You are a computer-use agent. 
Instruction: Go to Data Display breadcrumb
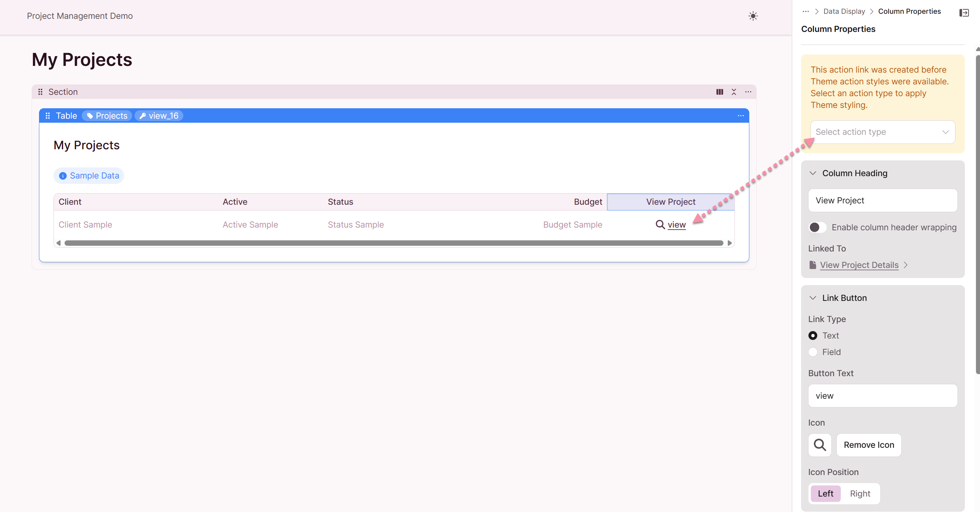[844, 11]
